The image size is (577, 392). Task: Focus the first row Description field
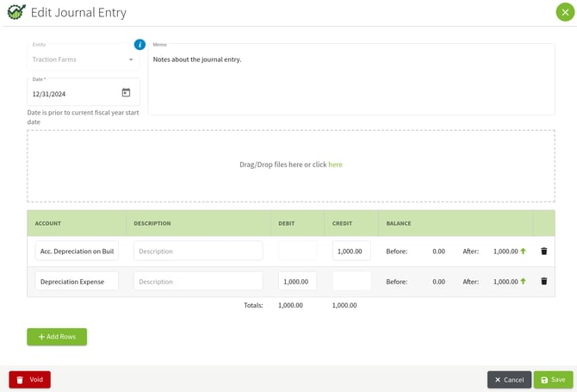pos(198,252)
